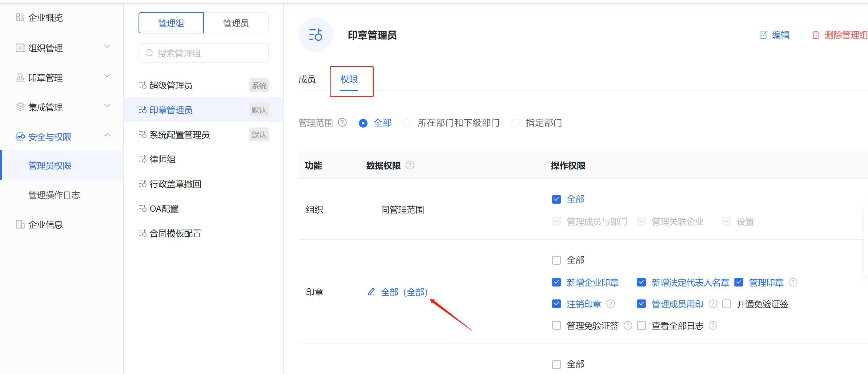Uncheck the 管理成员用印 checkbox

pos(641,304)
